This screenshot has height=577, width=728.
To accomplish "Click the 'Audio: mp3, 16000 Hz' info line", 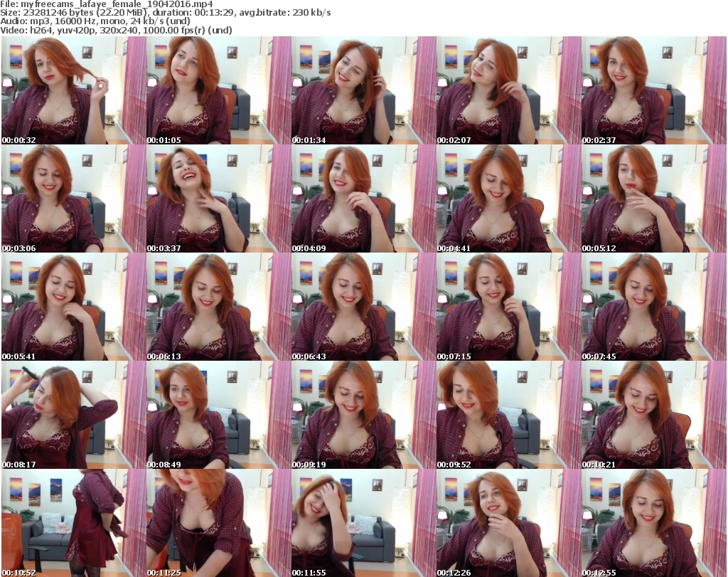I will (x=95, y=21).
